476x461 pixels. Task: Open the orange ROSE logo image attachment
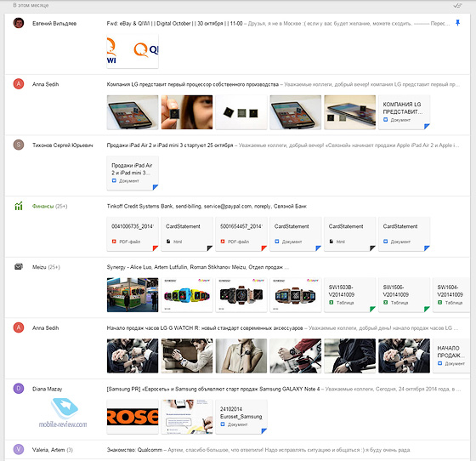(133, 417)
